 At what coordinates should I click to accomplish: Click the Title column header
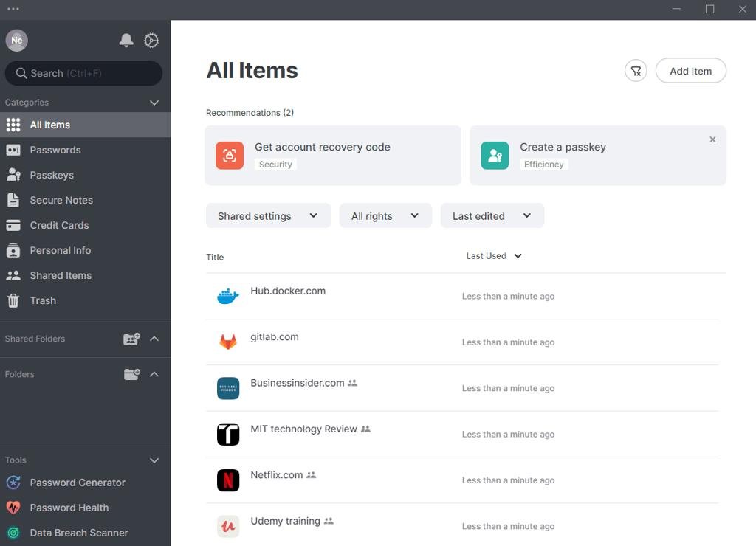pyautogui.click(x=215, y=258)
